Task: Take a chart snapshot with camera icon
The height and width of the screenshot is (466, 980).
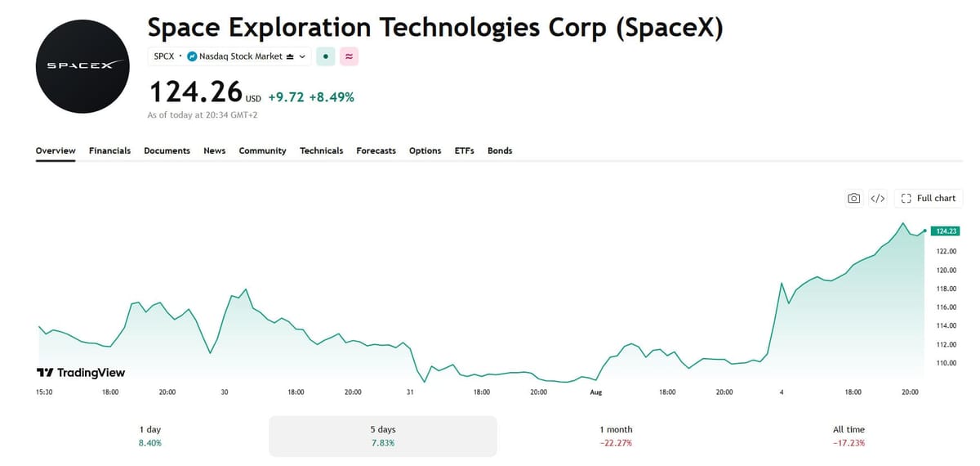Action: (853, 198)
